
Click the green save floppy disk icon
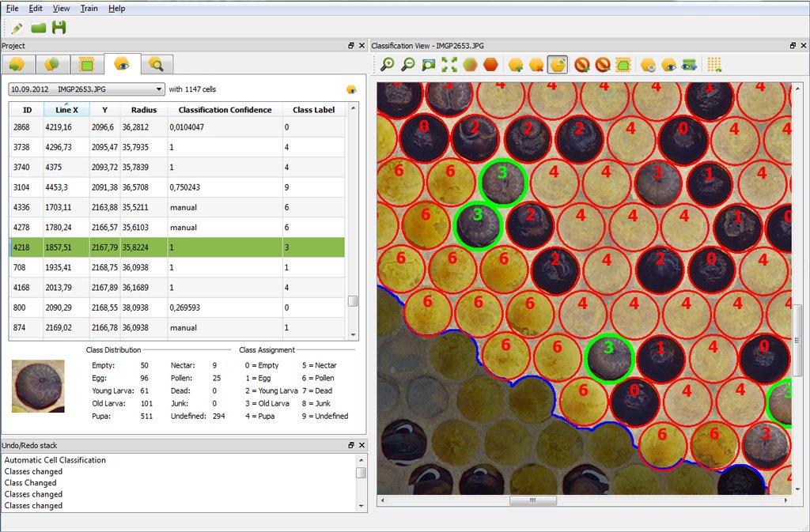pyautogui.click(x=59, y=28)
